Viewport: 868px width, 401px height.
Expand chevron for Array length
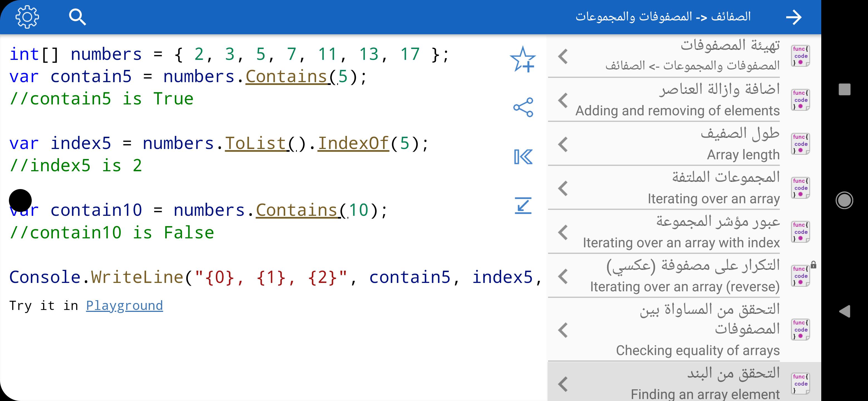563,144
